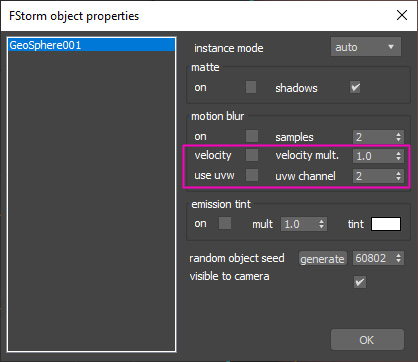The image size is (418, 362).
Task: Close the FStorm object properties dialog
Action: point(402,15)
